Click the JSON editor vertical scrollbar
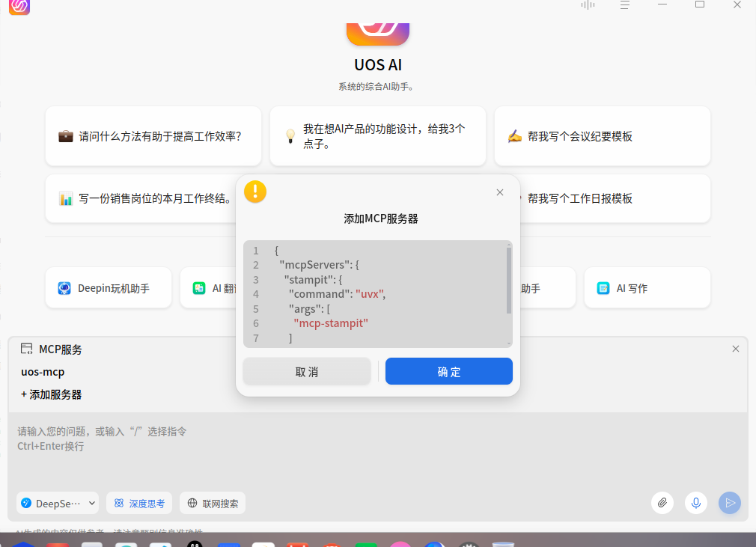Image resolution: width=756 pixels, height=547 pixels. coord(509,281)
